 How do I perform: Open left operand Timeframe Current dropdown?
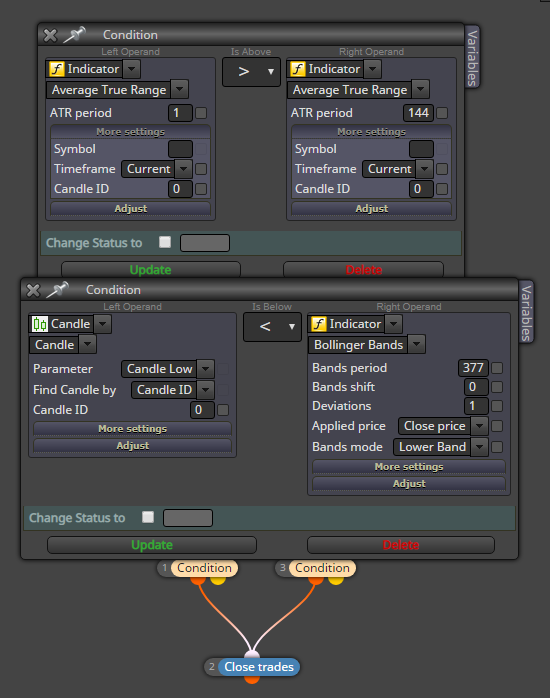[183, 169]
